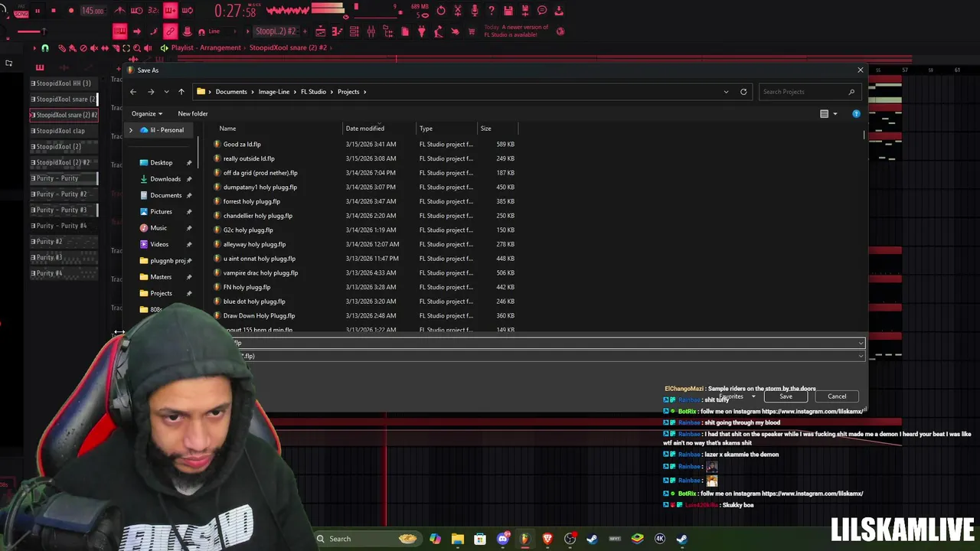The height and width of the screenshot is (551, 980).
Task: Select chandellier holy plugg.flp file
Action: click(258, 216)
